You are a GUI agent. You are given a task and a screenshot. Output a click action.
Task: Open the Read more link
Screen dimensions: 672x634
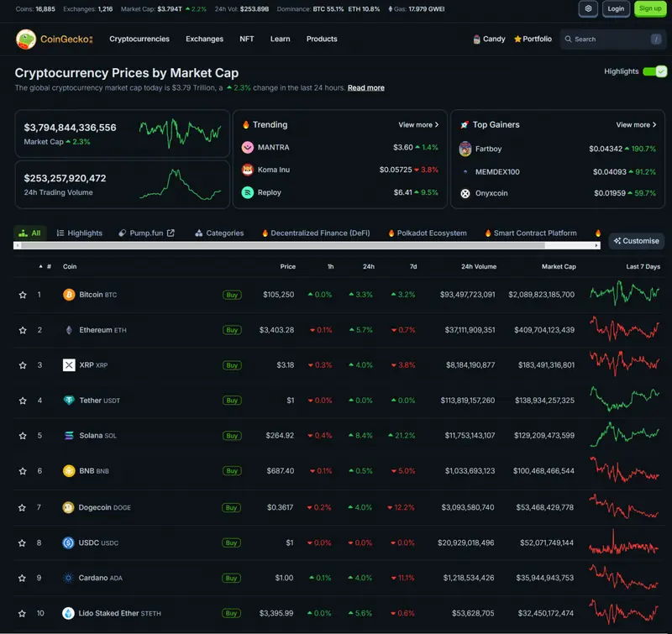(365, 88)
